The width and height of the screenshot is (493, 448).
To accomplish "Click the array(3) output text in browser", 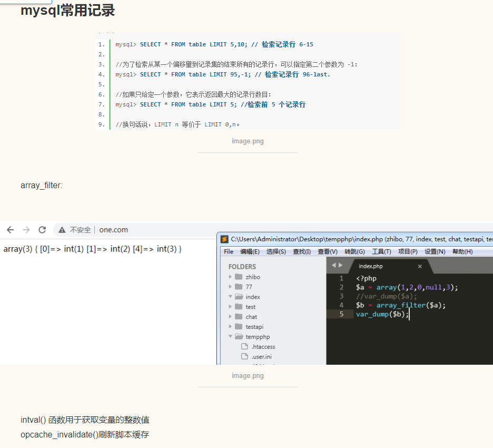I will 93,249.
